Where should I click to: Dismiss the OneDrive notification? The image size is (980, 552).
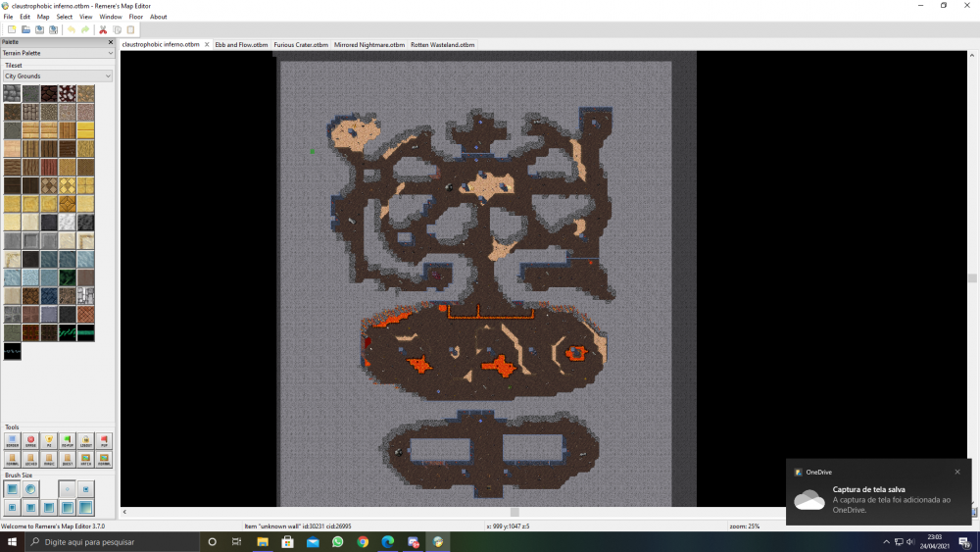click(957, 472)
